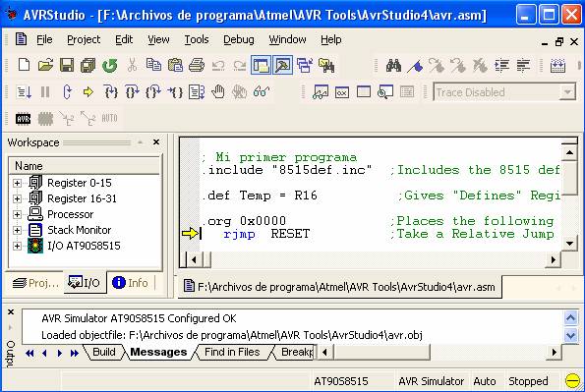This screenshot has height=392, width=585.
Task: Click the green Reset/reload arrow icon
Action: pyautogui.click(x=110, y=66)
